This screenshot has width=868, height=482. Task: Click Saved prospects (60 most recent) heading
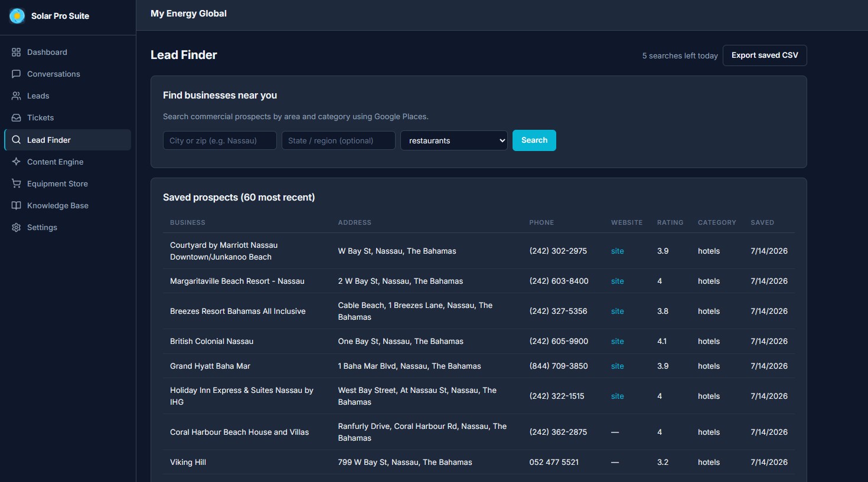[x=239, y=197]
